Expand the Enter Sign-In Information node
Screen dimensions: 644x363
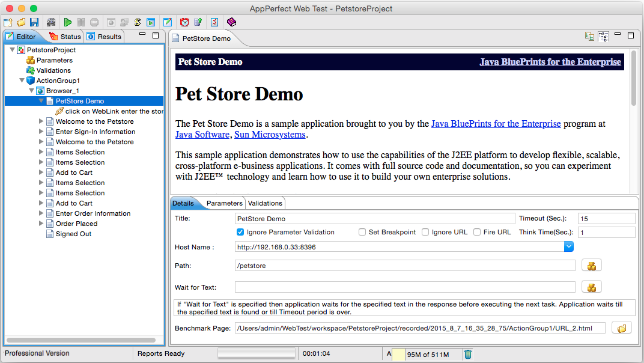tap(41, 132)
